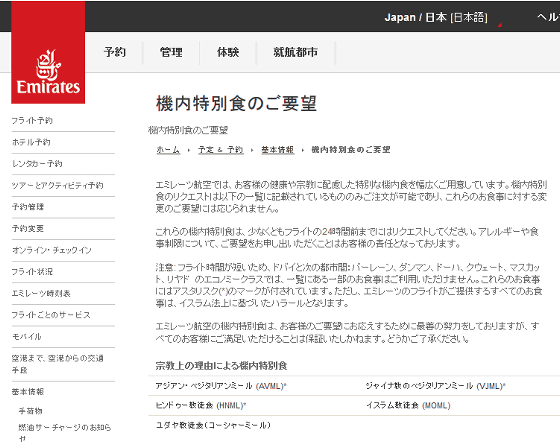The image size is (560, 442).
Task: Click the 基本情報 breadcrumb link
Action: click(x=278, y=150)
